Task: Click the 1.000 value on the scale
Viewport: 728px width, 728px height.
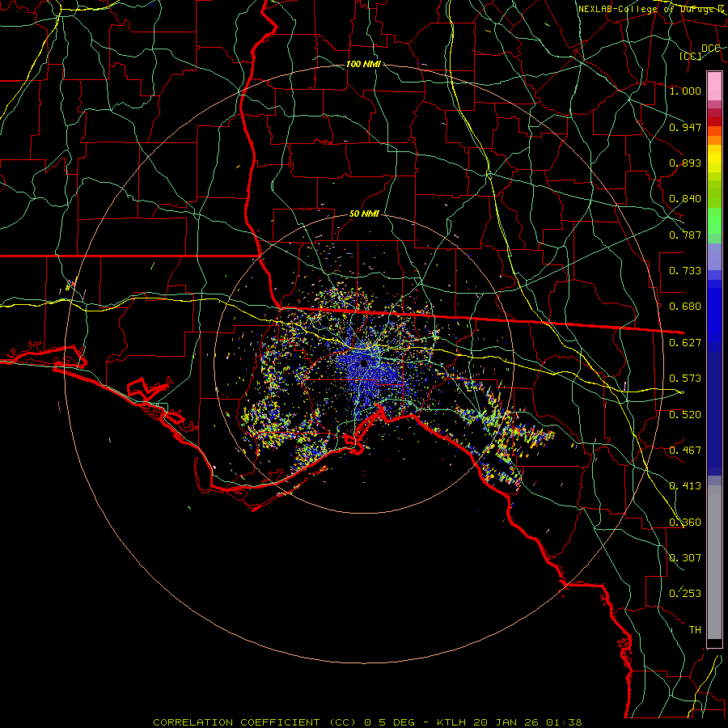Action: pos(685,91)
